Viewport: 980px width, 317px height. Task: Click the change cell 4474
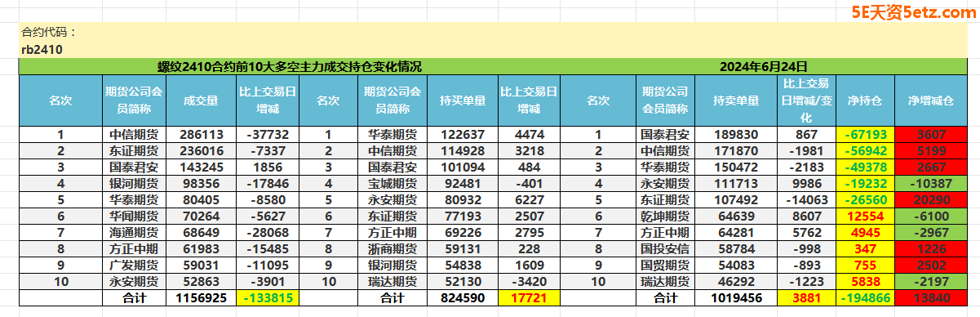click(x=530, y=134)
